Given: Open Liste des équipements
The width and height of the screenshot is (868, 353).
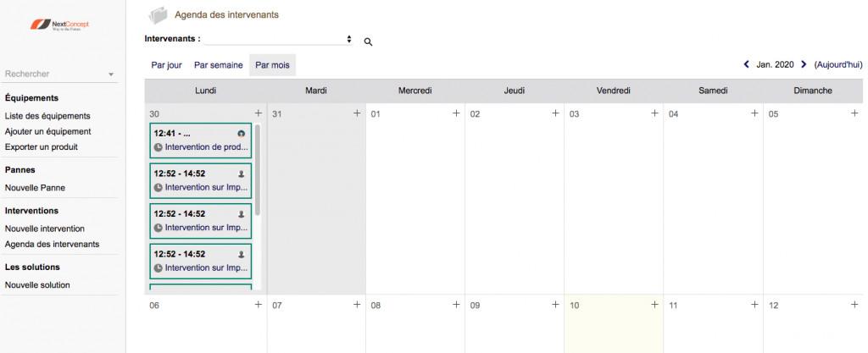Looking at the screenshot, I should 47,116.
